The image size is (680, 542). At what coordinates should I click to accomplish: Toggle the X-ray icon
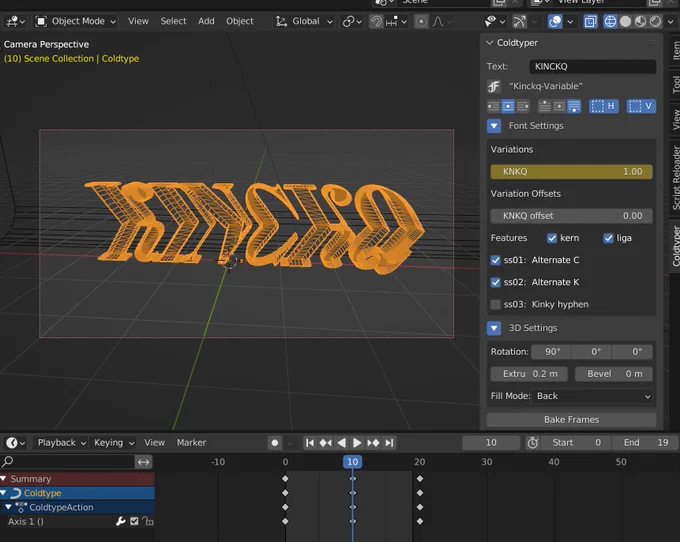[590, 21]
